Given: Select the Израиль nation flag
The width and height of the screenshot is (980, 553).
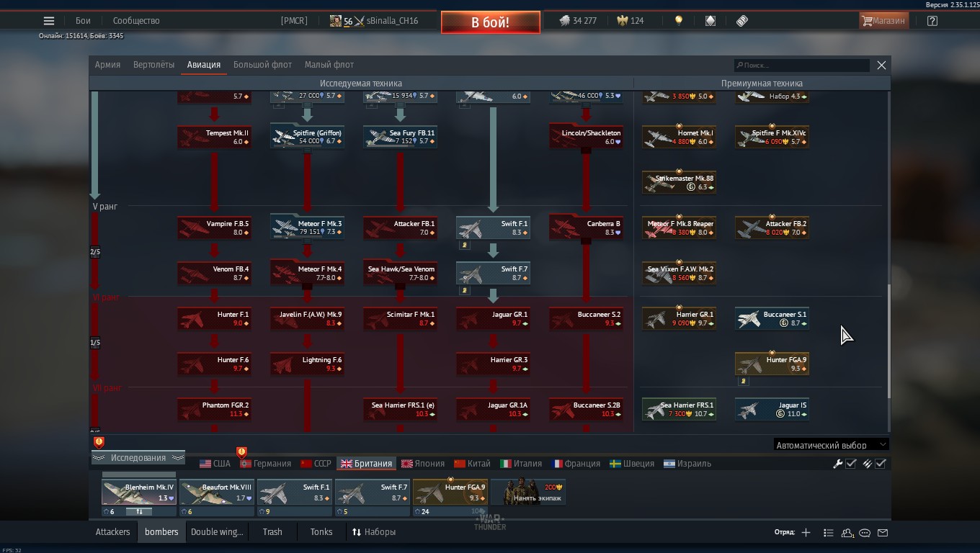Looking at the screenshot, I should pyautogui.click(x=687, y=464).
